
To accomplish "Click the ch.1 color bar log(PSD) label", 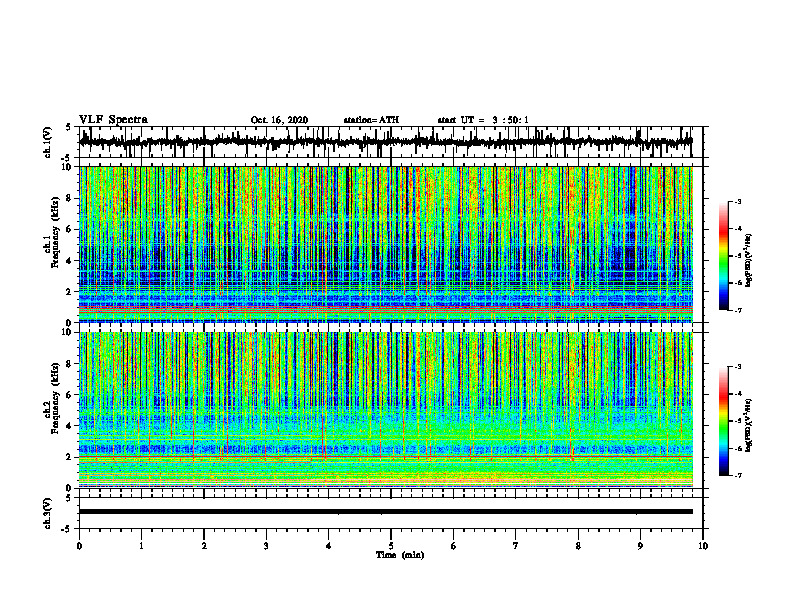I will point(749,260).
